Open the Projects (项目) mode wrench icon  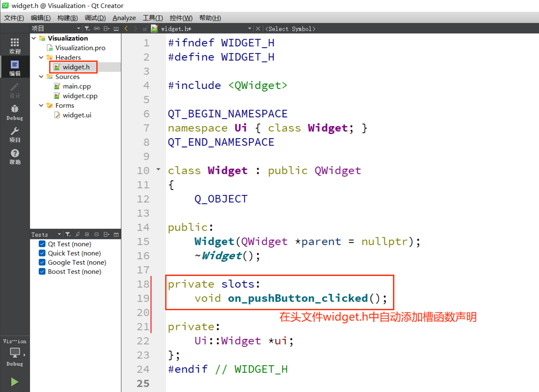(x=15, y=134)
